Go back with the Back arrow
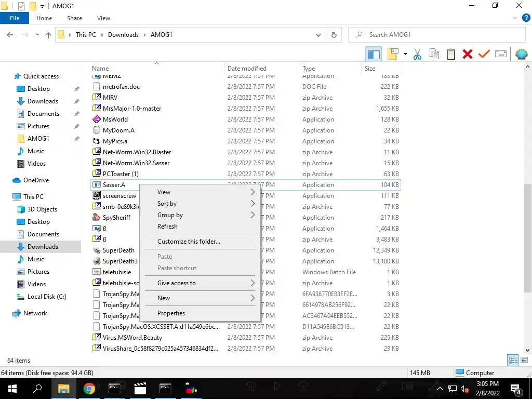 tap(10, 35)
